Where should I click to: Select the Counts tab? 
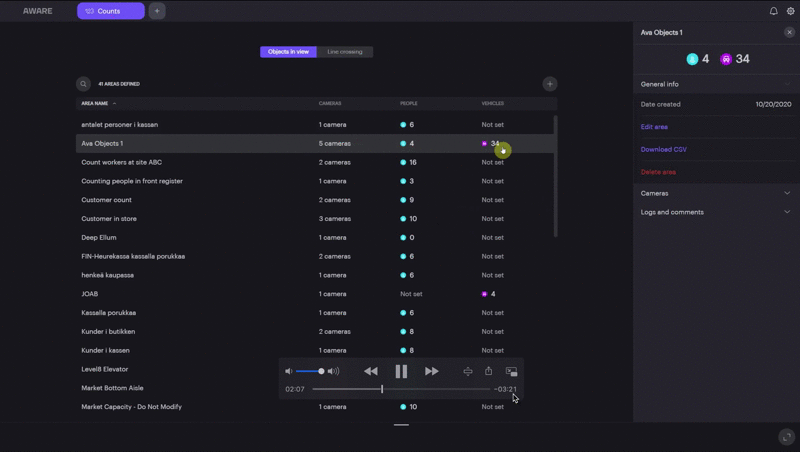click(x=111, y=11)
